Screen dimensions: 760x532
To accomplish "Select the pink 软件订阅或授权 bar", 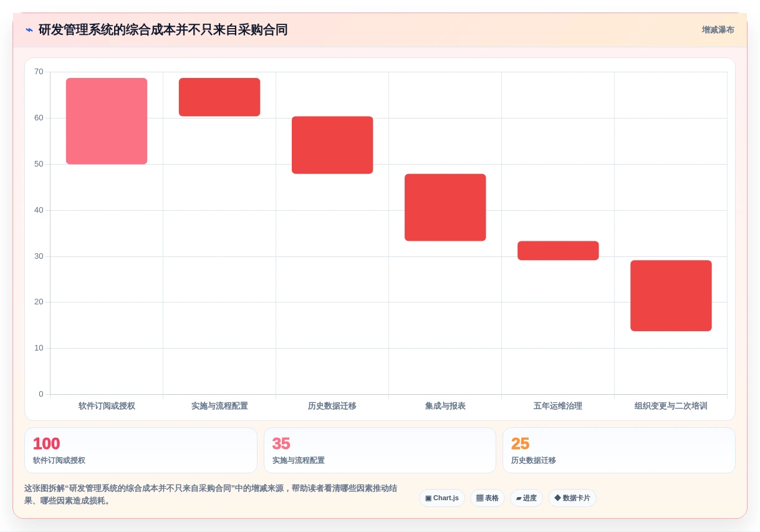I will (107, 121).
